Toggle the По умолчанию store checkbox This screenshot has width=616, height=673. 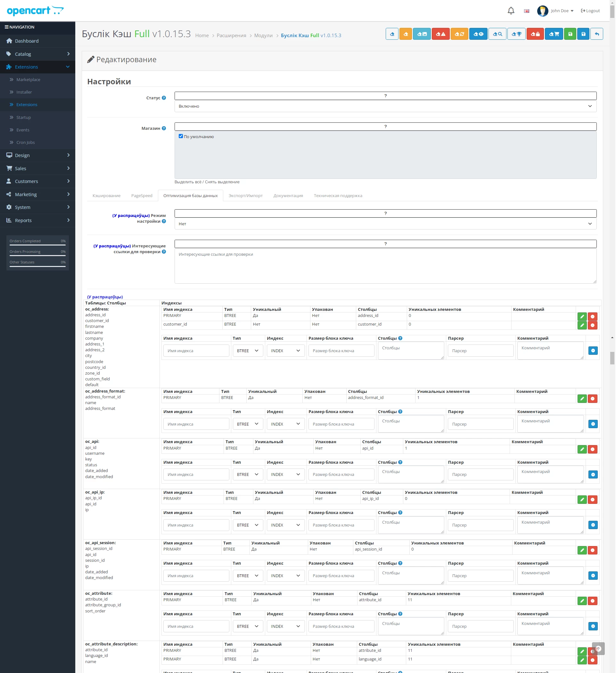tap(181, 136)
